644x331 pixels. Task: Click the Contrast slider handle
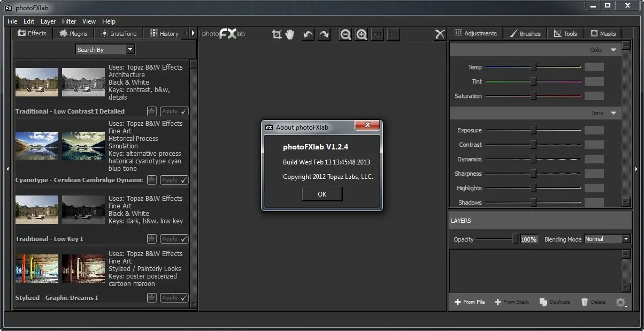click(533, 145)
